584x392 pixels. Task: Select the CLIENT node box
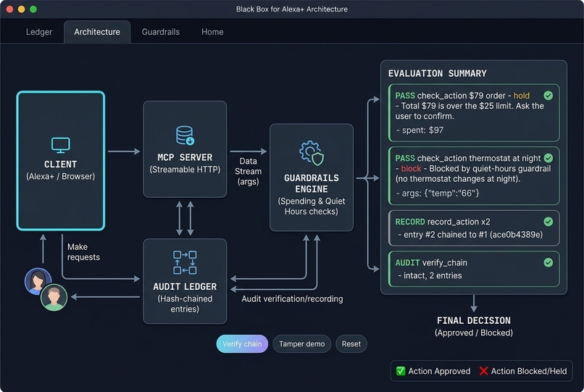point(61,161)
